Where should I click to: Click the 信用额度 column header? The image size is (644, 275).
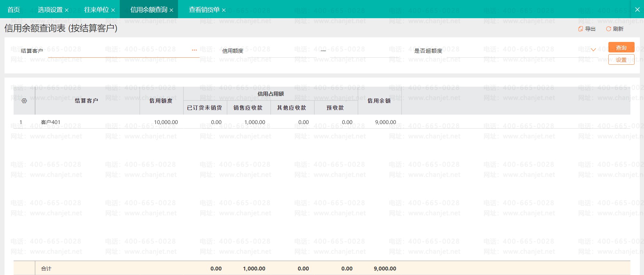(161, 101)
